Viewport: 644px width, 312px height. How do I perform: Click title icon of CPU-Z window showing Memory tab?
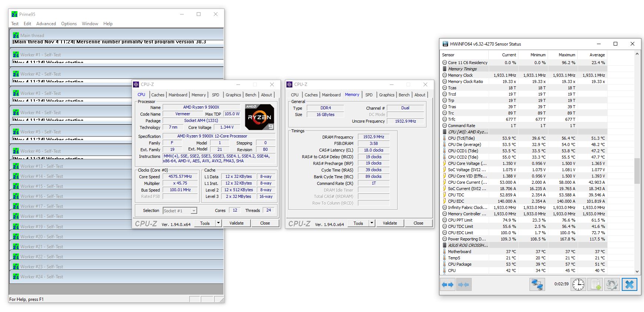pos(289,84)
